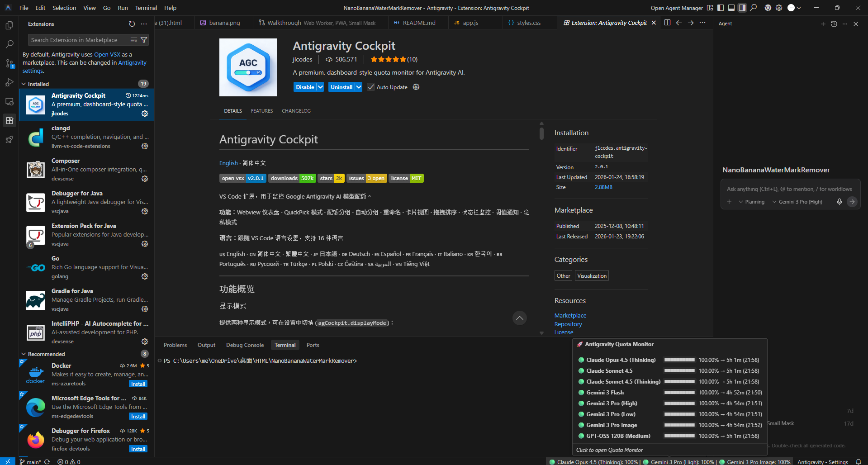Viewport: 868px width, 465px height.
Task: Open the Terminal menu
Action: pyautogui.click(x=146, y=8)
